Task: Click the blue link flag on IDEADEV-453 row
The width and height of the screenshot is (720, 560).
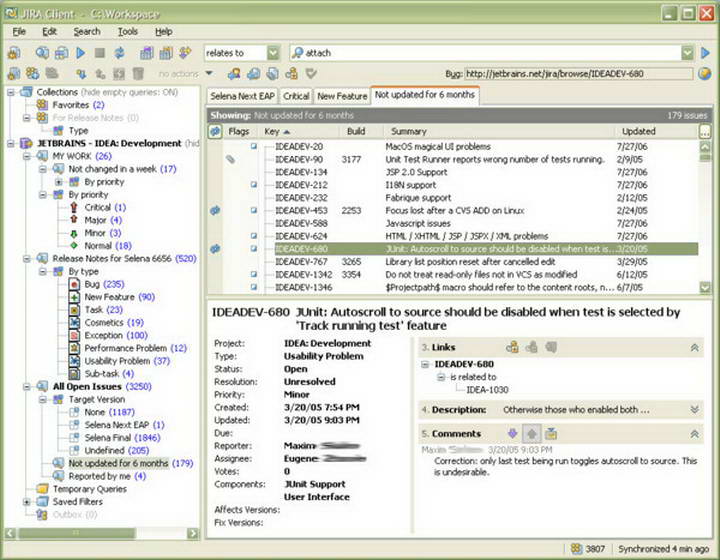Action: (215, 211)
